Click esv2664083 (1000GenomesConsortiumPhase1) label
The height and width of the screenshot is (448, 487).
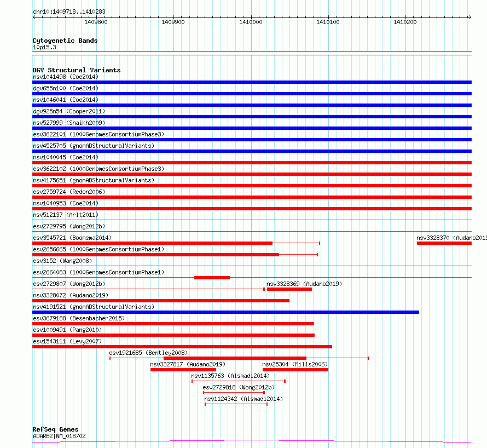coord(98,272)
